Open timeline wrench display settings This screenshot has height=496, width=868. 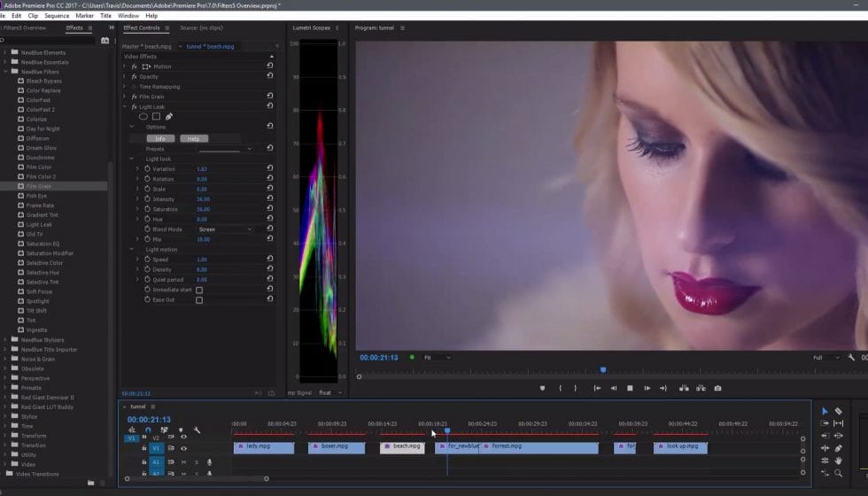tap(197, 430)
